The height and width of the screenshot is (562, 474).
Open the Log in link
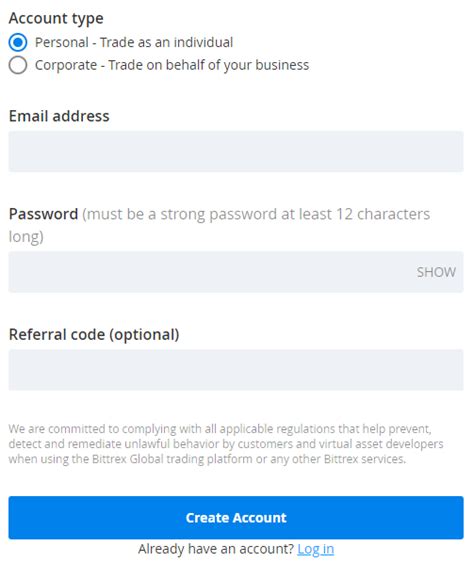click(316, 549)
